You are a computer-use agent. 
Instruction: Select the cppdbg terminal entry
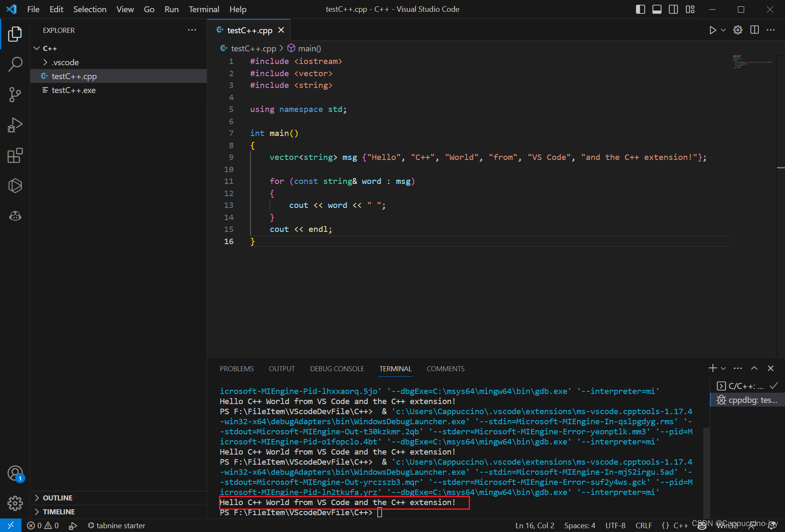pos(747,400)
